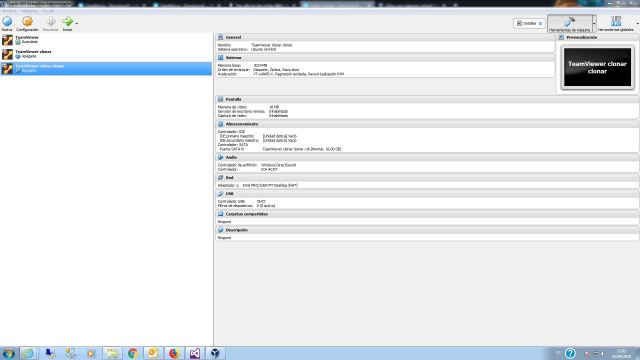
Task: Open the Sistema section heading link
Action: click(233, 58)
